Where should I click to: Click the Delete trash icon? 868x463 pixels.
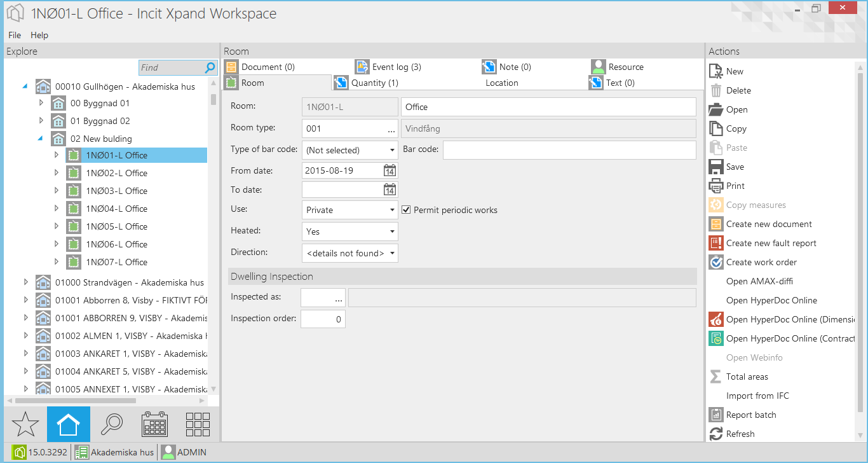(x=716, y=90)
